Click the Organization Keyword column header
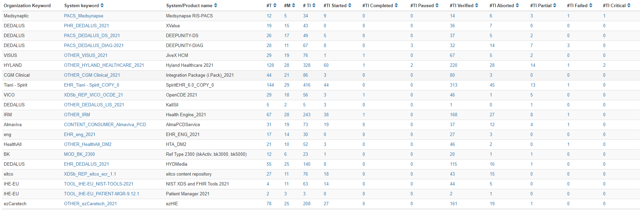This screenshot has height=210, width=644. click(x=27, y=5)
